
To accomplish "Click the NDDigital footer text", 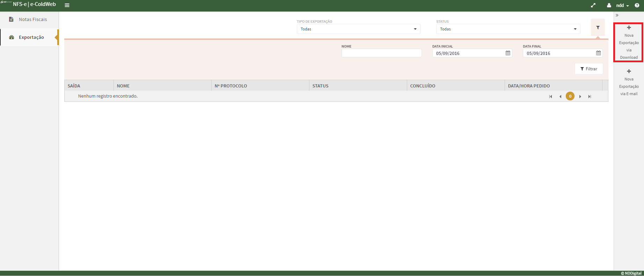I will tap(631, 273).
